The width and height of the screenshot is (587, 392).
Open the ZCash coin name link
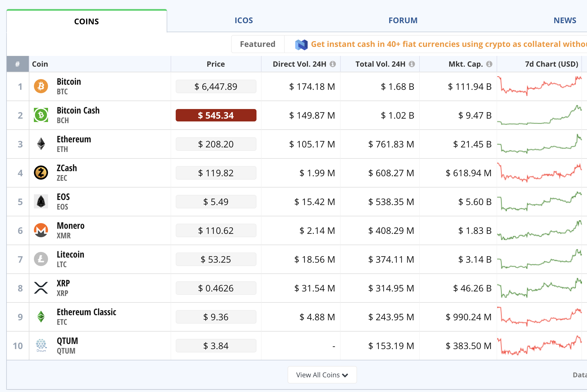[x=67, y=168]
